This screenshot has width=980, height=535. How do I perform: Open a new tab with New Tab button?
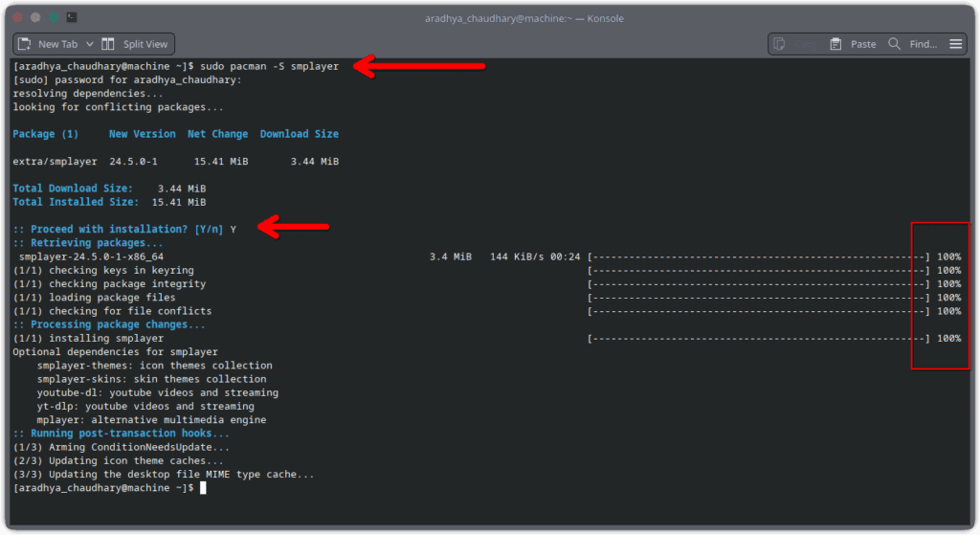pyautogui.click(x=48, y=44)
